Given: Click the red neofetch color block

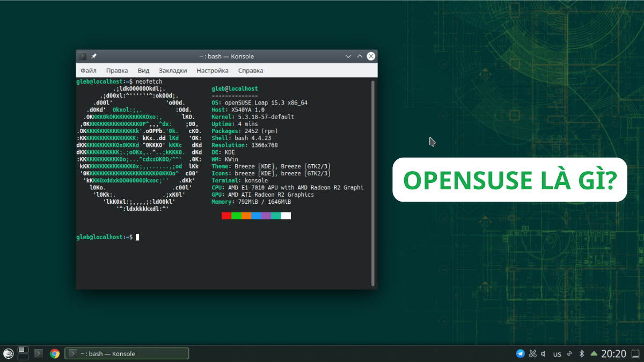Looking at the screenshot, I should [x=226, y=216].
